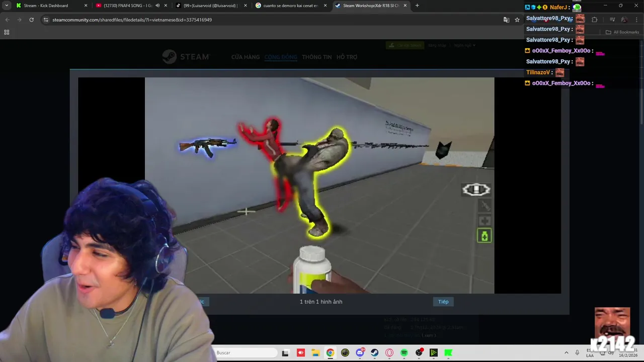
Task: Open Opera GX from the taskbar
Action: coord(389,353)
